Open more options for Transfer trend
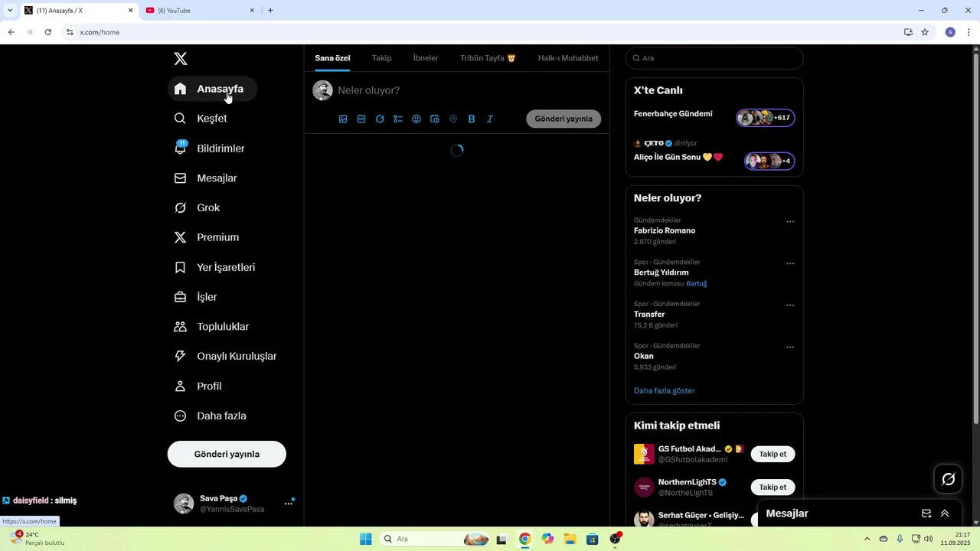 point(790,305)
